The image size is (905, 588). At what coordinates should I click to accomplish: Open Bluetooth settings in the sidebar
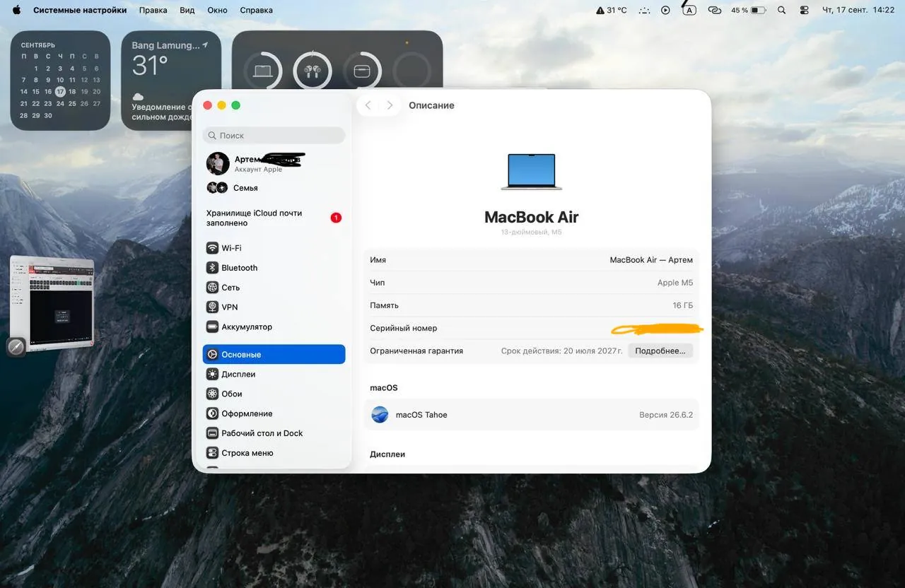point(274,268)
